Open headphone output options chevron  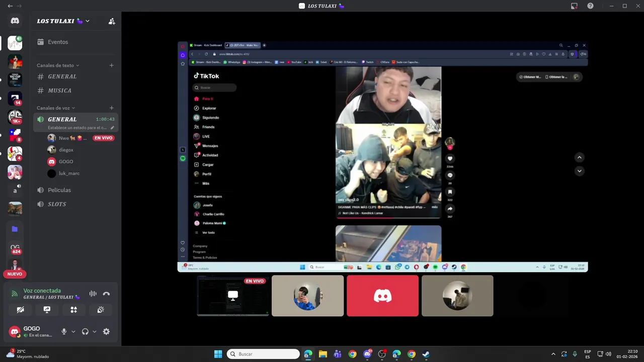tap(95, 331)
